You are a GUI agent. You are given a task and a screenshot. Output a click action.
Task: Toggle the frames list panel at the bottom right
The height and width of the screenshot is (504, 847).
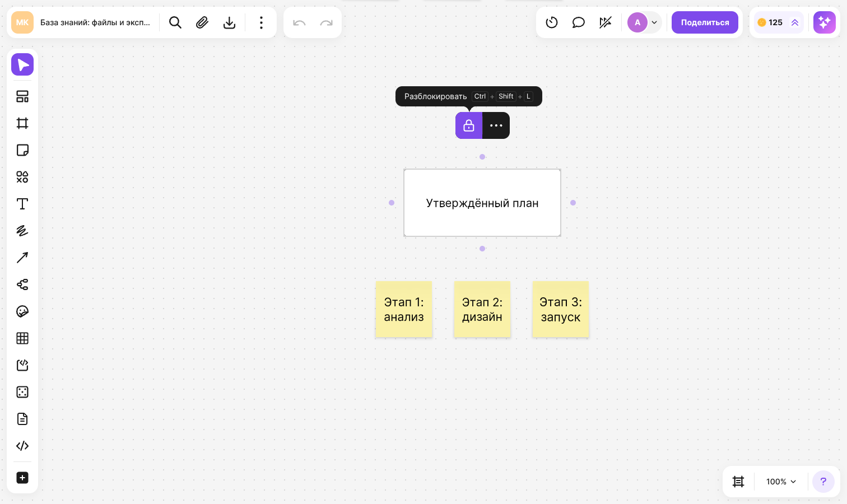pyautogui.click(x=738, y=482)
